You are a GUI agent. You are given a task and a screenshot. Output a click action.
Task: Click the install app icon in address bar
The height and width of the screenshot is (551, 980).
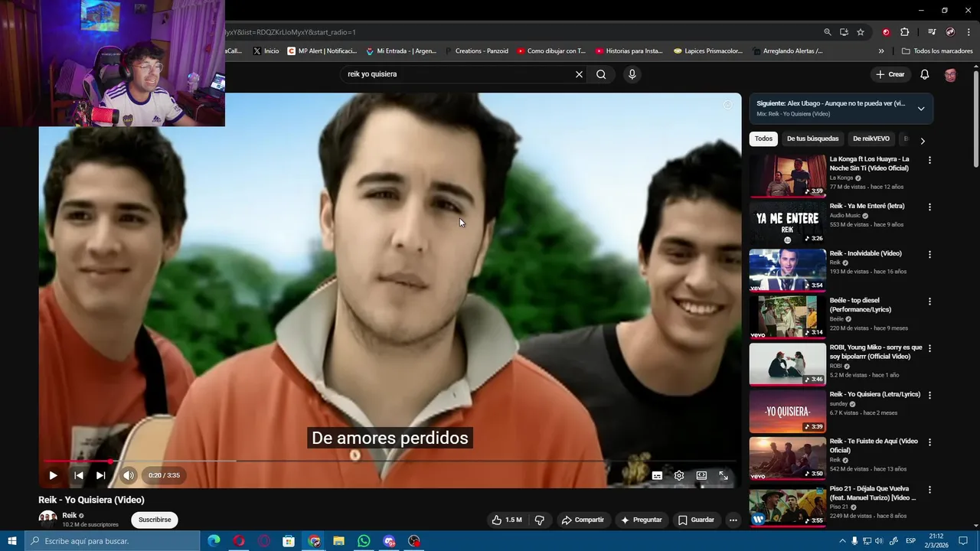(x=844, y=32)
